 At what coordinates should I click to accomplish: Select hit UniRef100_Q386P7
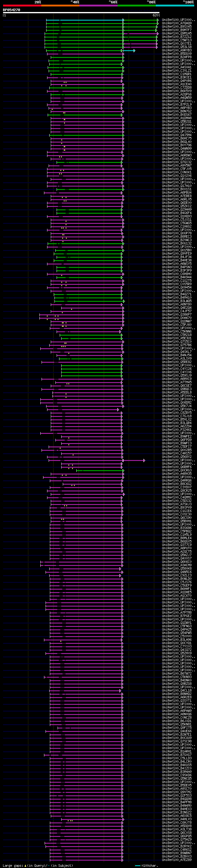tap(177, 314)
